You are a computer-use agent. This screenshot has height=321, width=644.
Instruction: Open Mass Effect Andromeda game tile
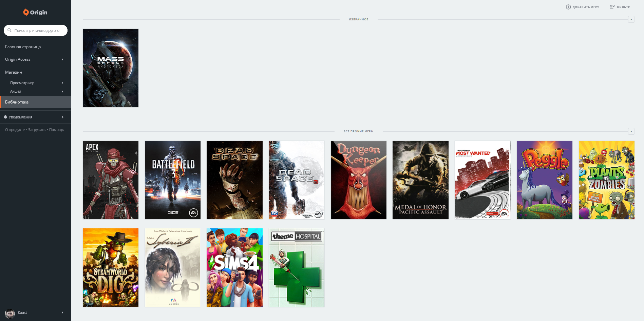(111, 68)
